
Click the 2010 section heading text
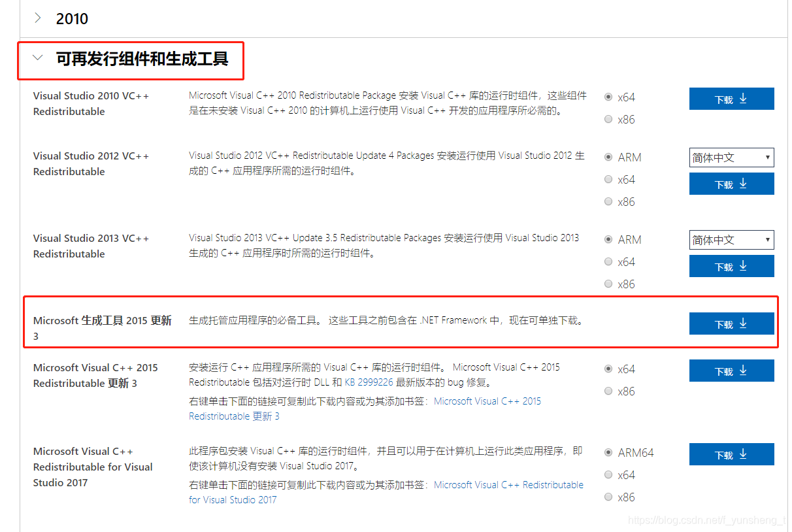(72, 19)
